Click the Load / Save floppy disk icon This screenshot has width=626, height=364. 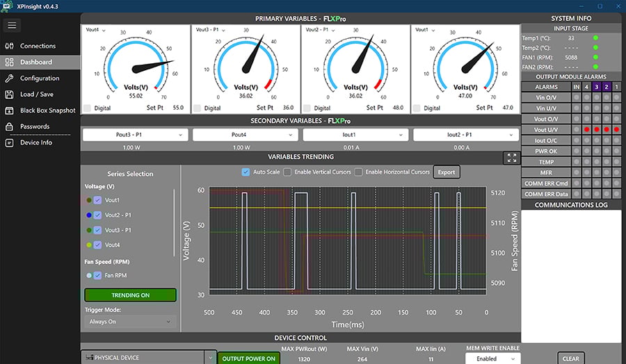9,94
